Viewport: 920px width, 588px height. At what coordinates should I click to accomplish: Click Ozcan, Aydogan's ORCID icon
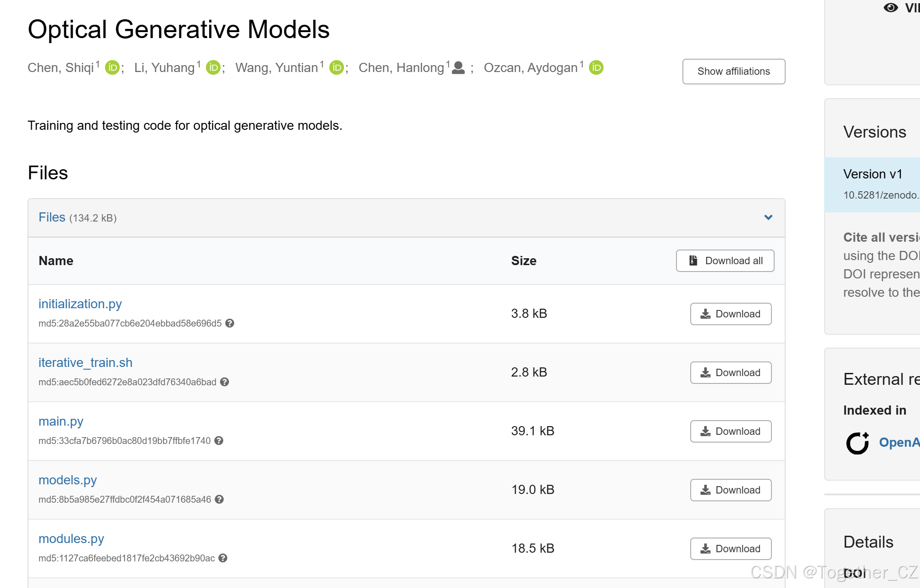(596, 68)
